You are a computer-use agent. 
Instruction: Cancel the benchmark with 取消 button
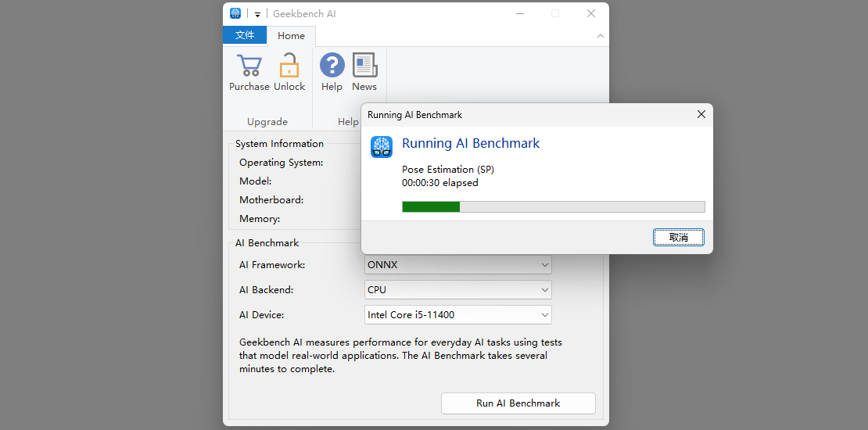click(679, 238)
